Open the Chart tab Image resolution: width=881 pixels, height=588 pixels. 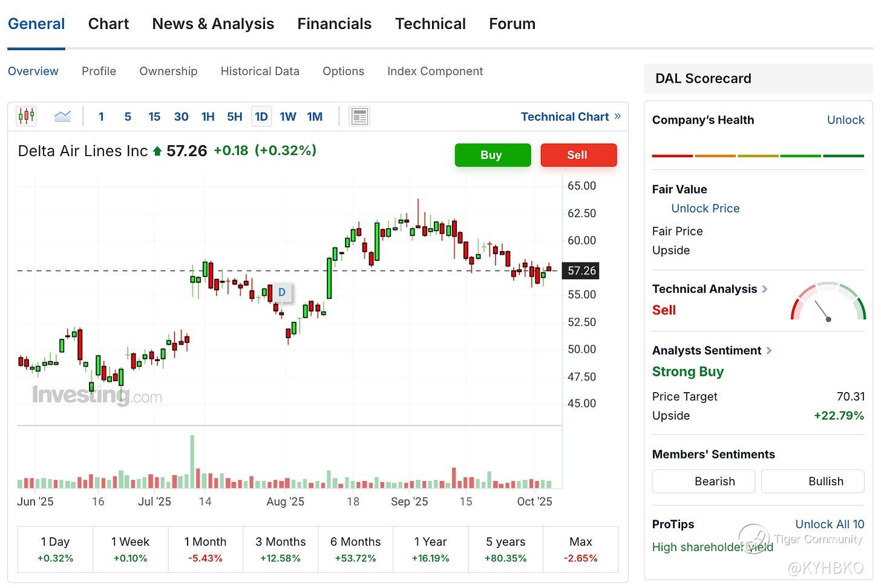pos(109,24)
